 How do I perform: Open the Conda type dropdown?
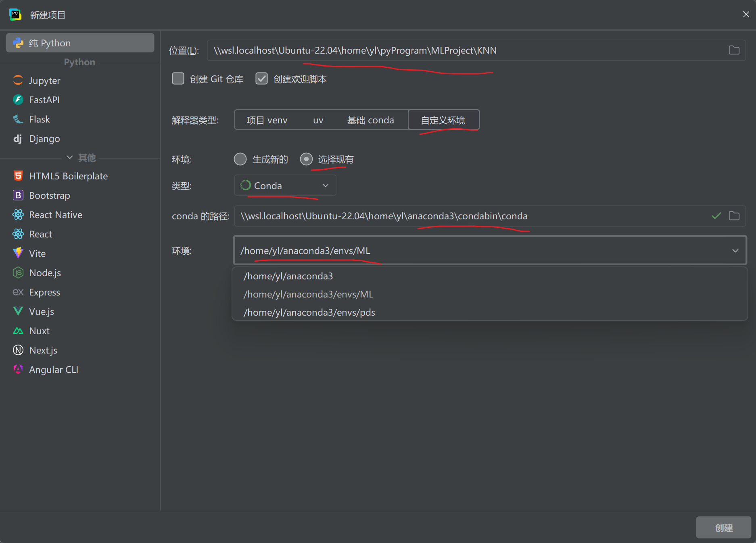(x=285, y=185)
